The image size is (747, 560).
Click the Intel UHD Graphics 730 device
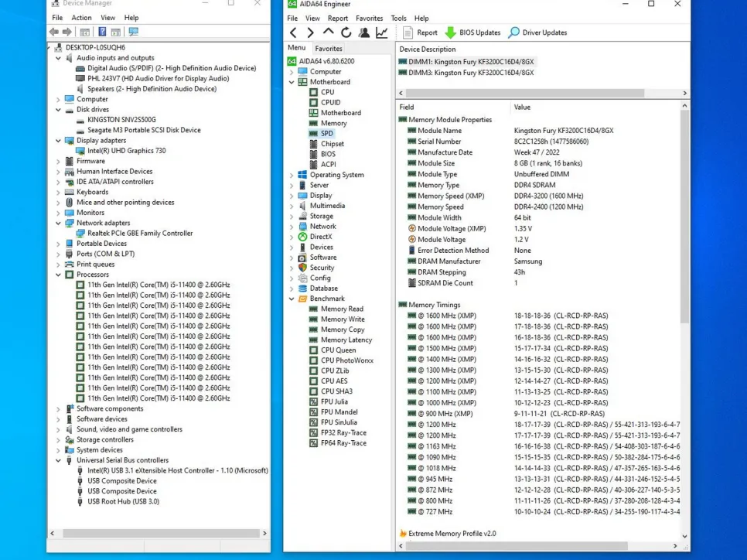126,151
